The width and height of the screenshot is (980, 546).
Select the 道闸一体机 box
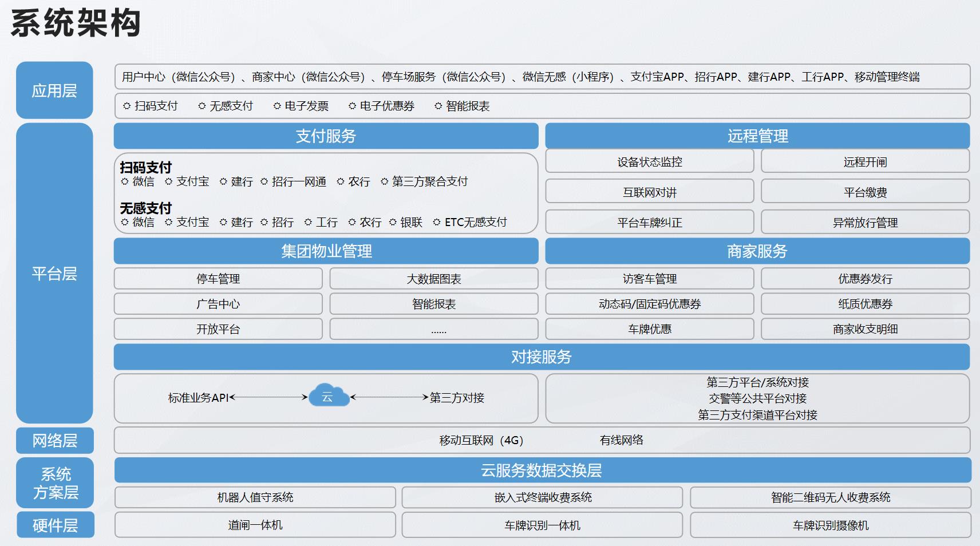click(x=255, y=525)
